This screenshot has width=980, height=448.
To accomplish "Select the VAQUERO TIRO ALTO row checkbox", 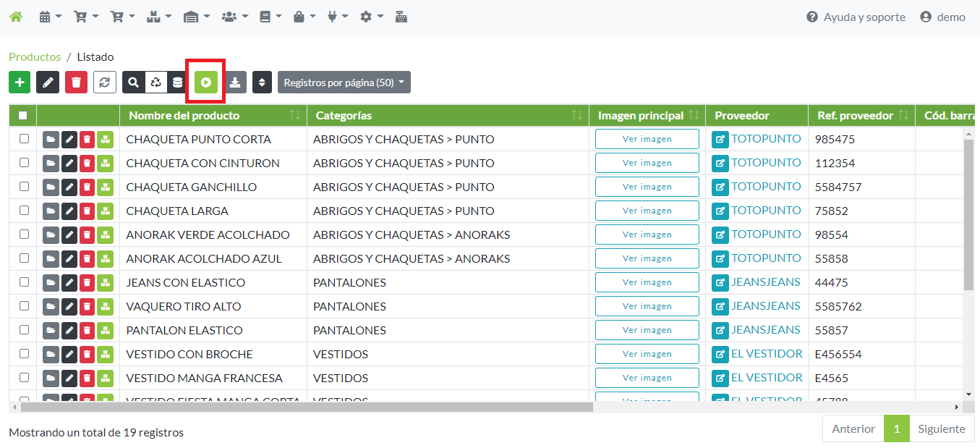I will [x=24, y=306].
